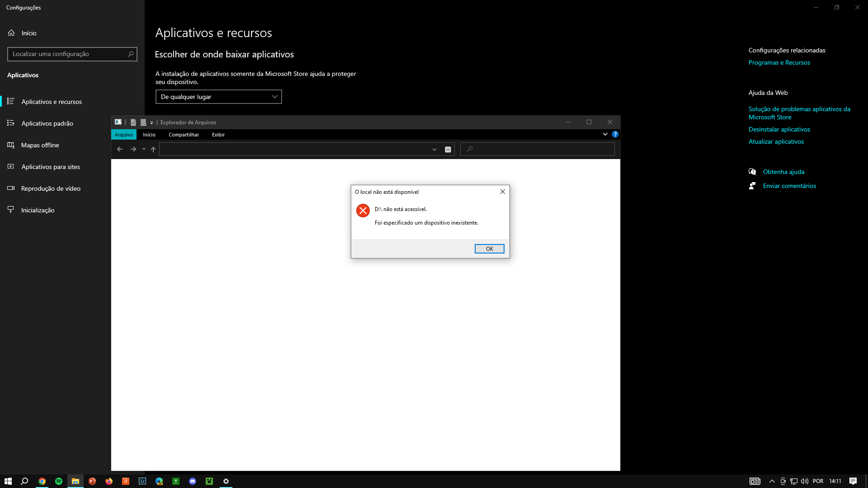Open Microsoft Store troubleshooting help link
868x488 pixels.
point(799,113)
